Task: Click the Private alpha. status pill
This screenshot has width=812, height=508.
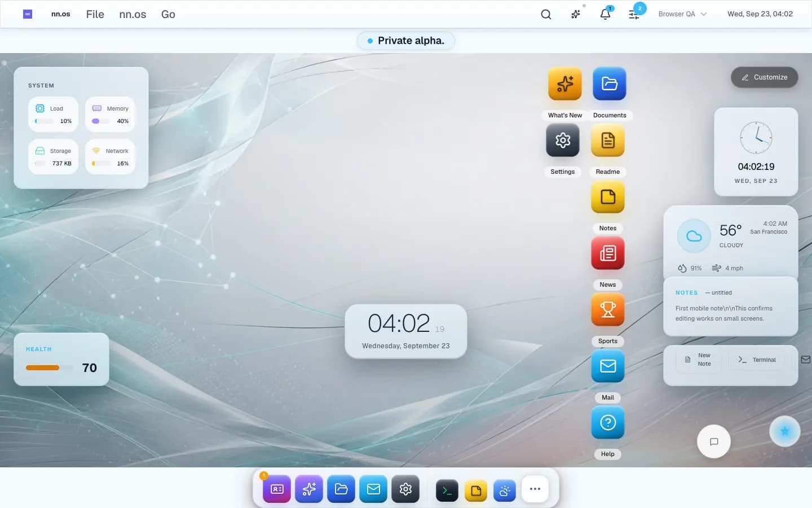Action: [x=406, y=41]
